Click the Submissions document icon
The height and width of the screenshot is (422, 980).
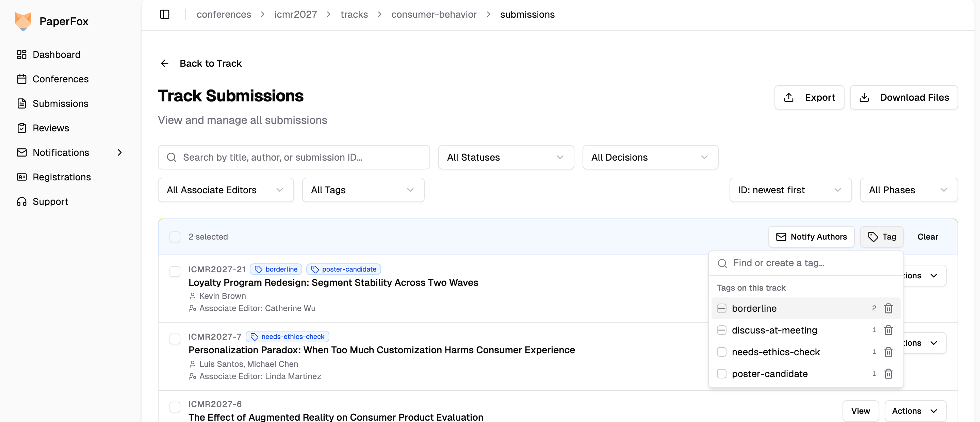coord(22,103)
